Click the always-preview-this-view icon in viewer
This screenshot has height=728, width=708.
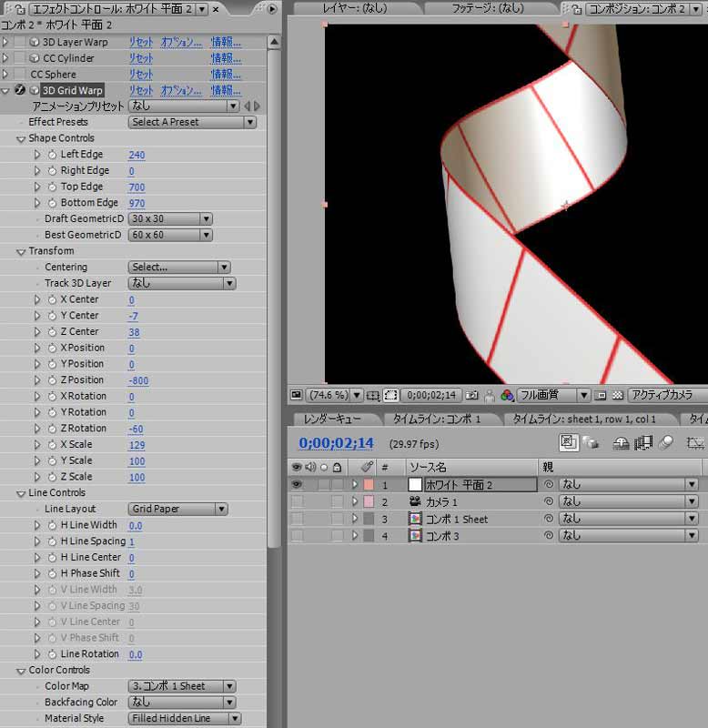(x=296, y=395)
